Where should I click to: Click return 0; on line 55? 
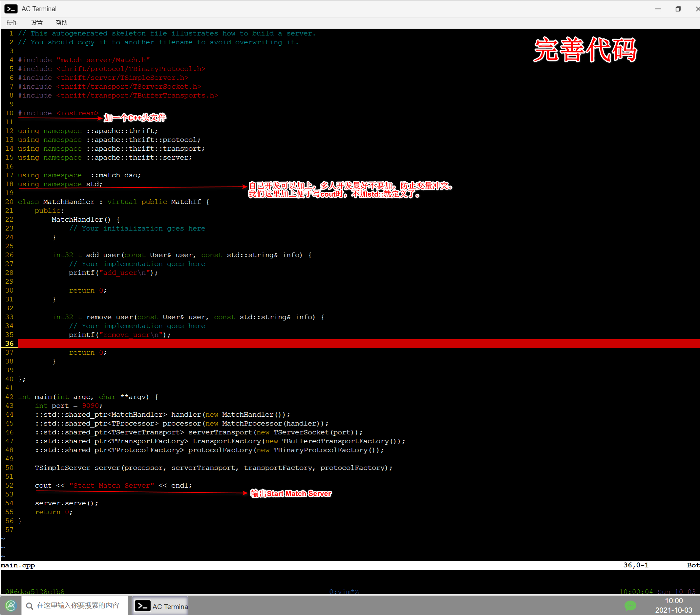(54, 513)
